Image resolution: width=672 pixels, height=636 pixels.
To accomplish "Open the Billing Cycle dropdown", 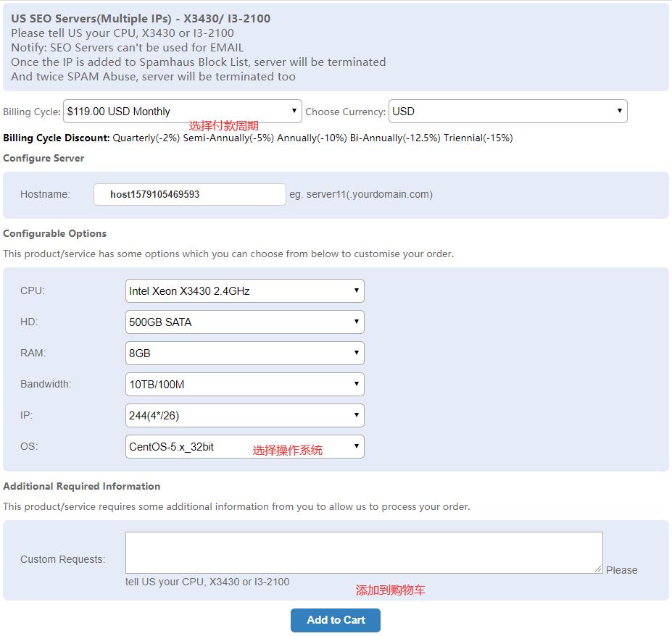I will pos(182,112).
